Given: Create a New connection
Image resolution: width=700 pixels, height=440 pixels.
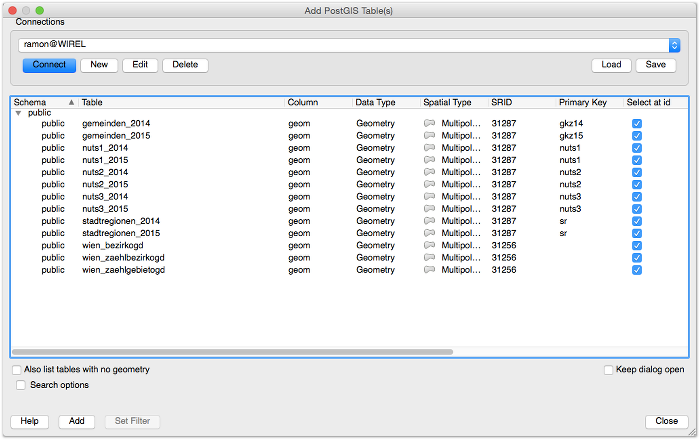Looking at the screenshot, I should pos(99,65).
